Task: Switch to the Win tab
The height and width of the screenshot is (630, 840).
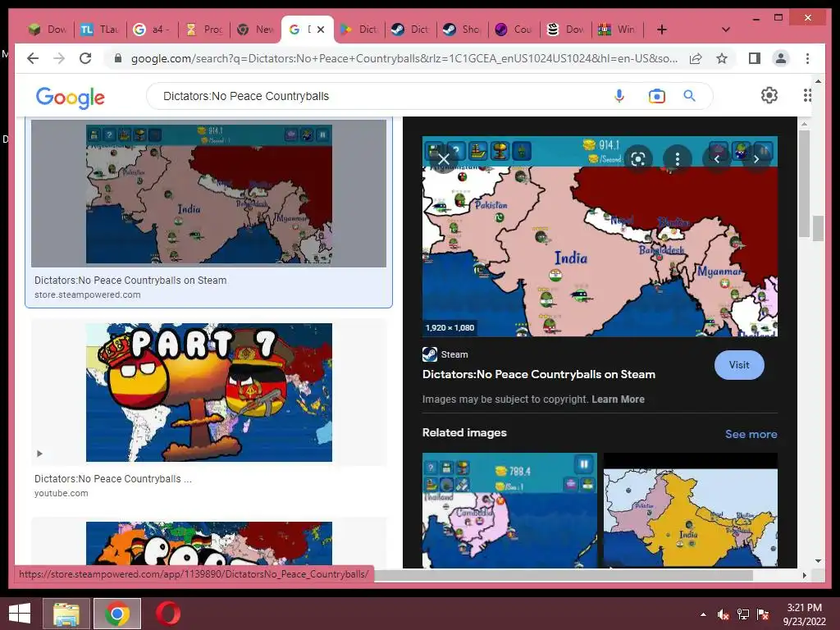Action: tap(618, 30)
